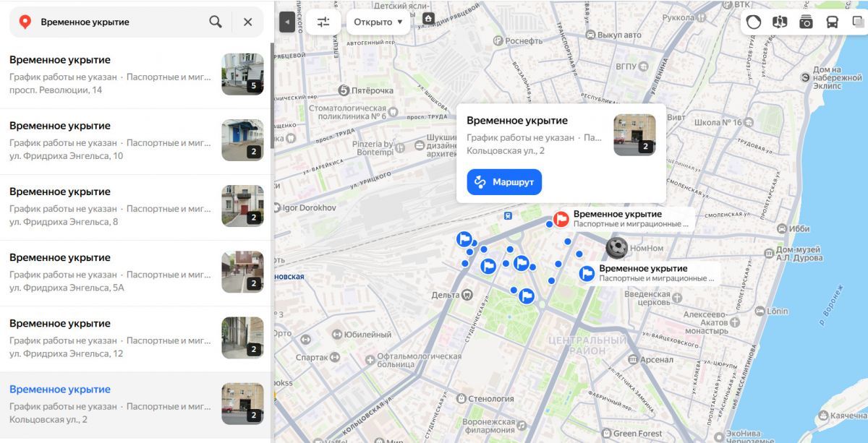Click the Lönin map icon
Screen dimensions: 868x443
click(x=759, y=311)
